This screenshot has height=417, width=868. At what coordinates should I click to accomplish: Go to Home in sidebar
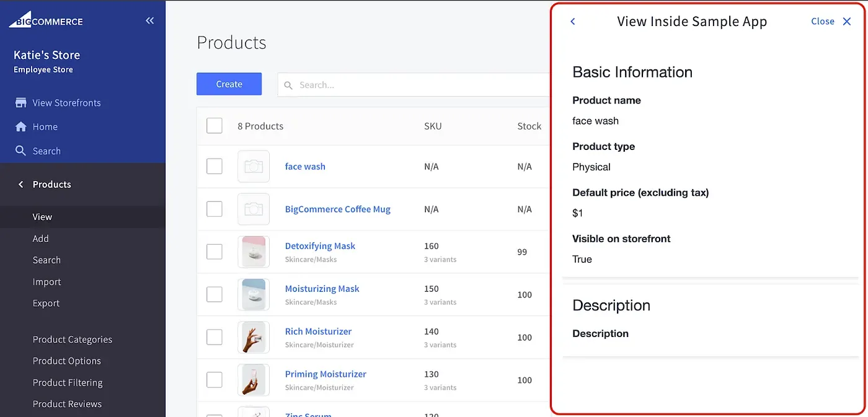point(45,126)
